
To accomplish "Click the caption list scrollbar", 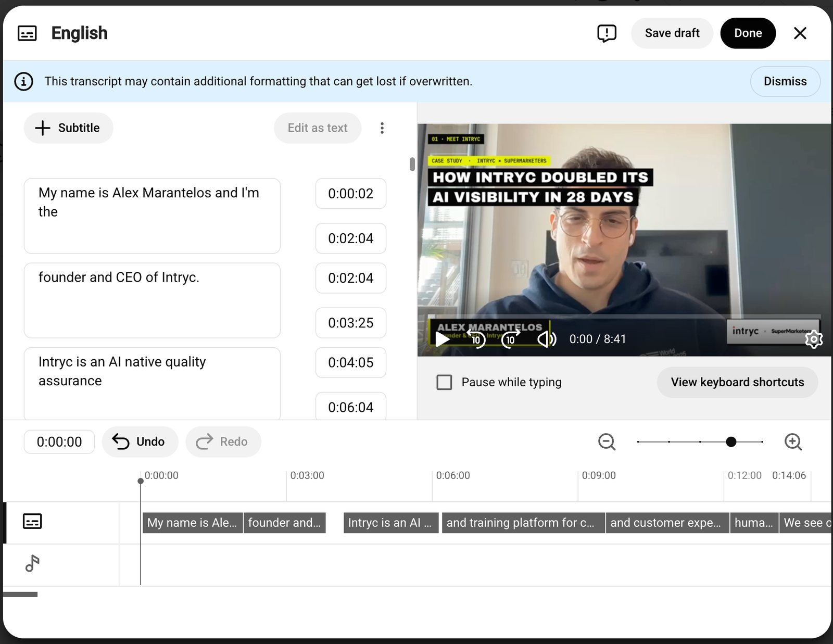I will click(412, 164).
